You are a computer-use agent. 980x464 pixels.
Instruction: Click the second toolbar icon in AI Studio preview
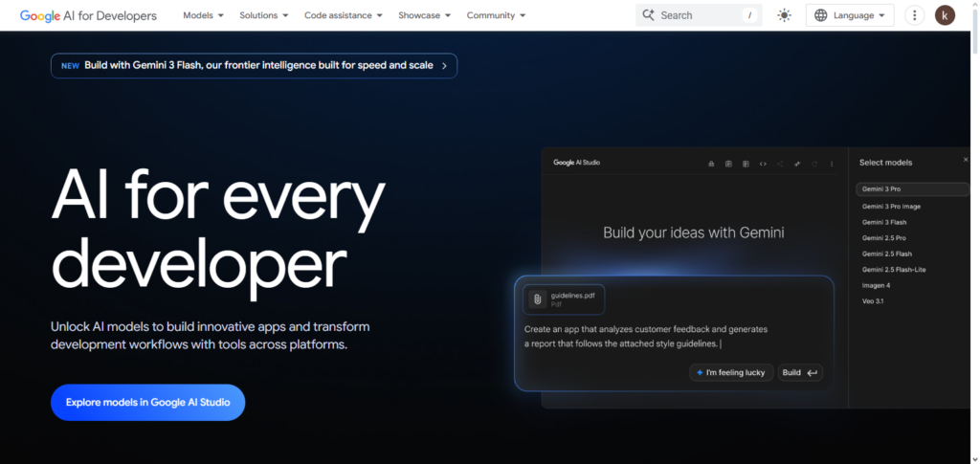coord(728,164)
